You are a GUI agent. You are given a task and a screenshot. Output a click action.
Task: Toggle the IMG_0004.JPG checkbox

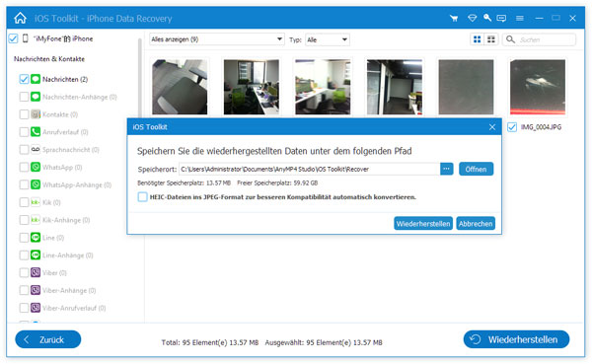512,127
